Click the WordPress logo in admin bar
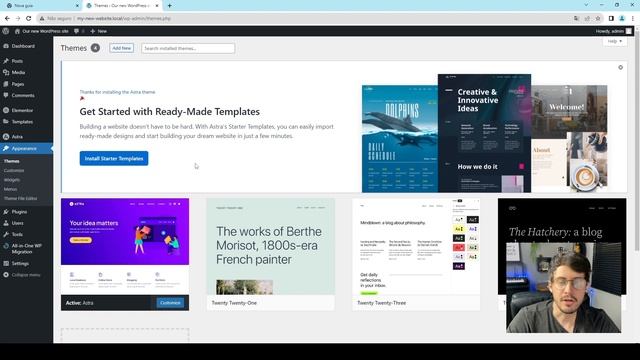Image resolution: width=640 pixels, height=360 pixels. coord(6,31)
